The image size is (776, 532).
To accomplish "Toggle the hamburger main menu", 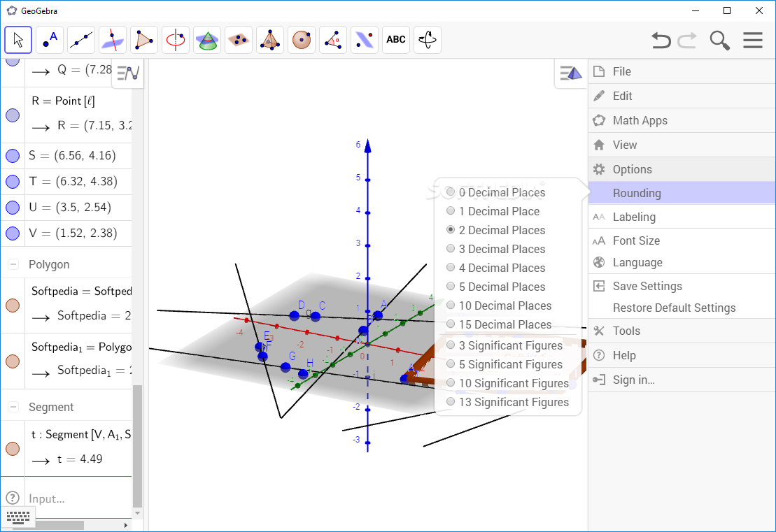I will [753, 40].
